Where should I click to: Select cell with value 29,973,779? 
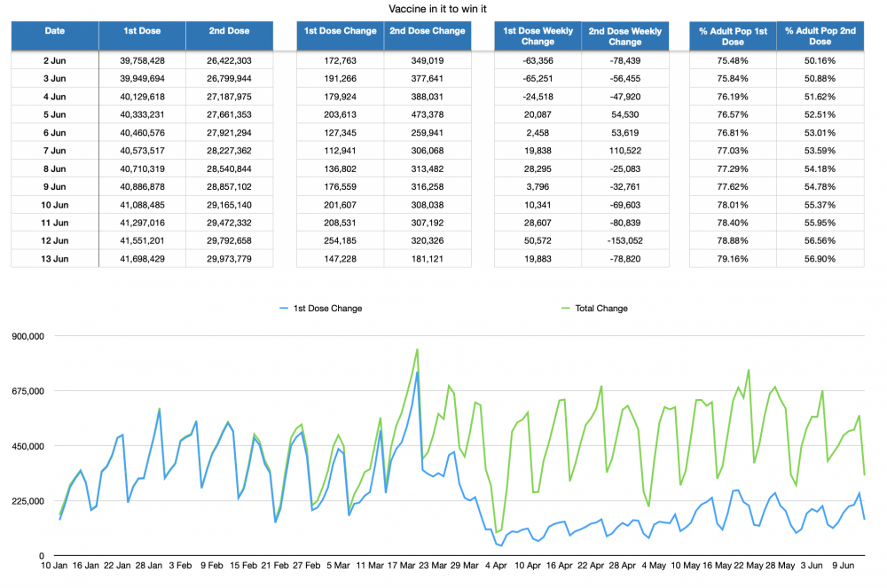[229, 259]
